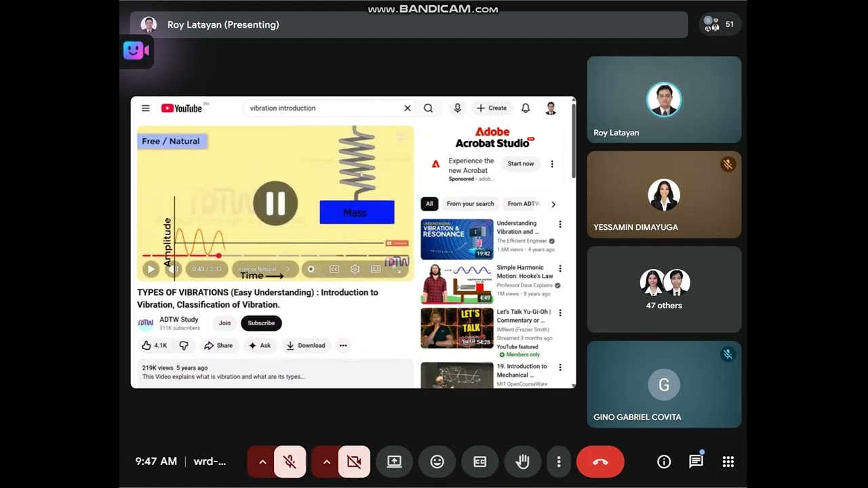868x488 pixels.
Task: Open more actions ellipsis under video
Action: click(x=343, y=346)
